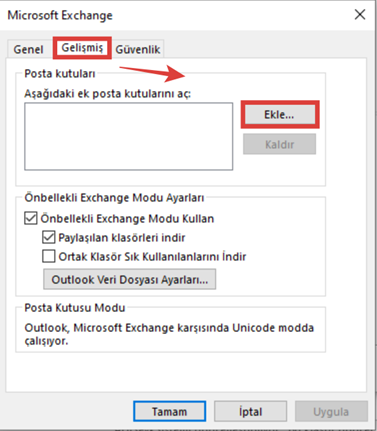Open the Güvenlik tab

[138, 49]
